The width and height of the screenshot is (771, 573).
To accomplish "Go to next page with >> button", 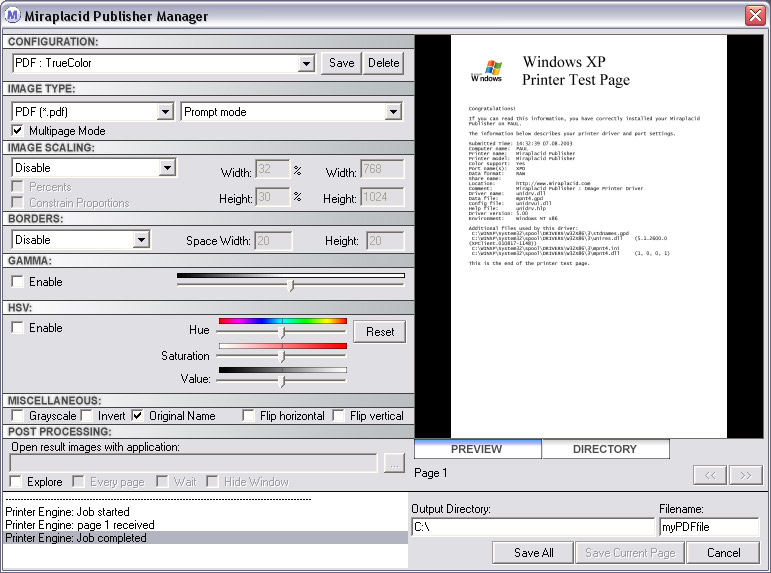I will 745,475.
